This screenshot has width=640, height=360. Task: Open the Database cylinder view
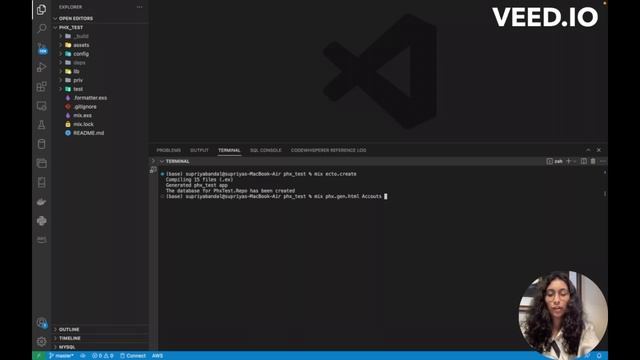[x=41, y=144]
